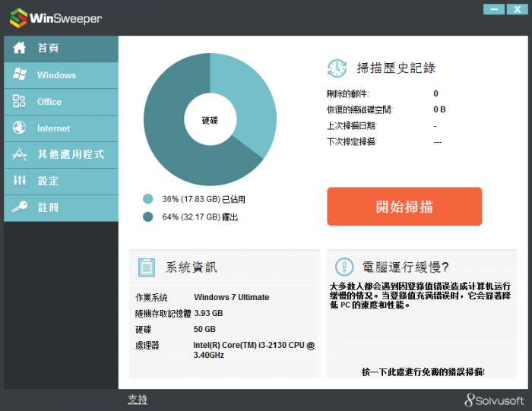The width and height of the screenshot is (532, 411).
Task: Click the 0 B recovered space value
Action: tap(439, 109)
